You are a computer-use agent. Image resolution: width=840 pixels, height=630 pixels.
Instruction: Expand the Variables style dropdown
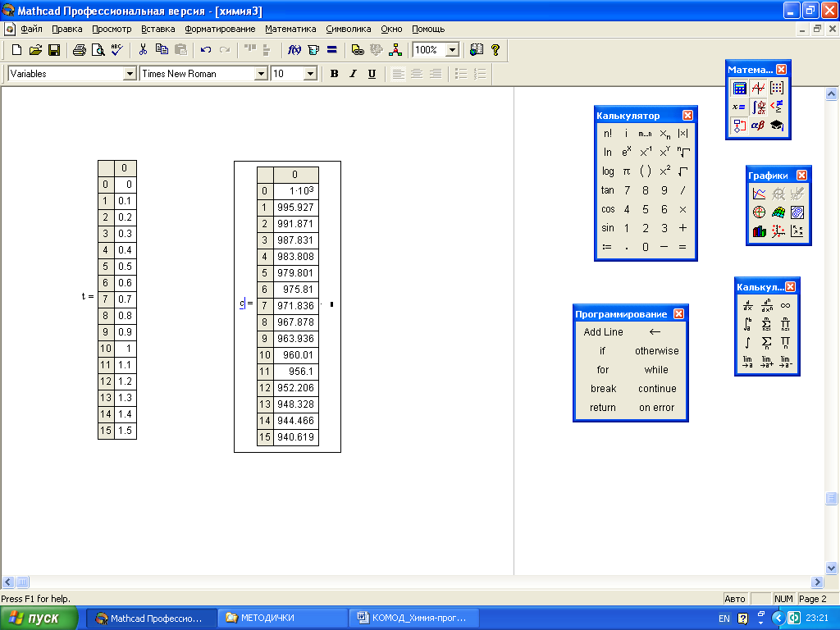pyautogui.click(x=129, y=74)
